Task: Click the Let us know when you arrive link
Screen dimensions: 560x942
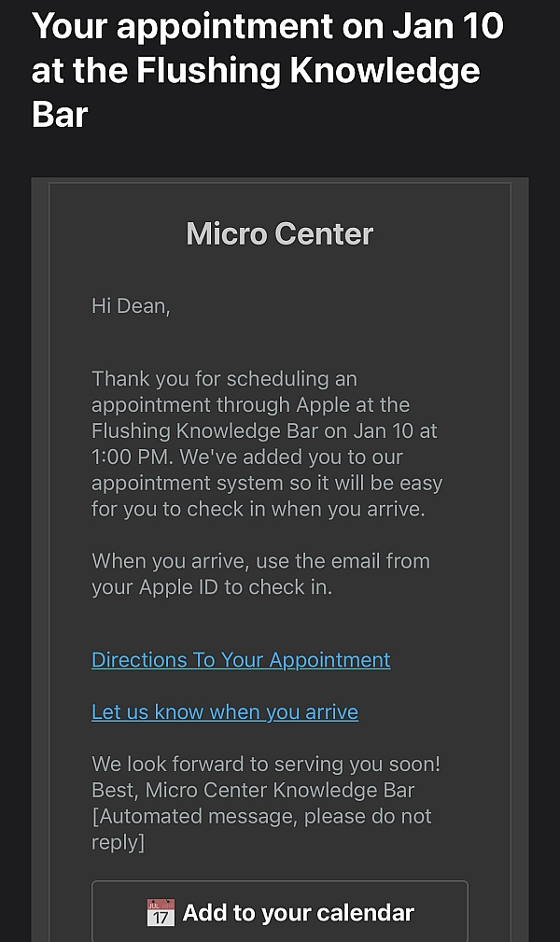Action: pyautogui.click(x=225, y=712)
